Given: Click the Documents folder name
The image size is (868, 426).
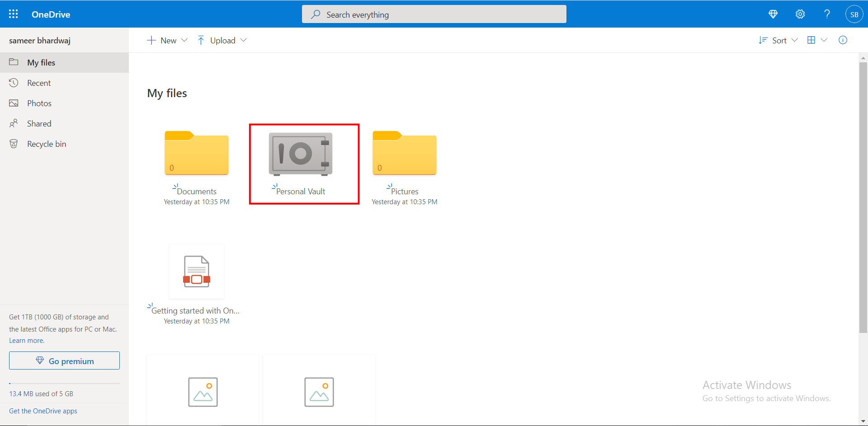Looking at the screenshot, I should (197, 191).
